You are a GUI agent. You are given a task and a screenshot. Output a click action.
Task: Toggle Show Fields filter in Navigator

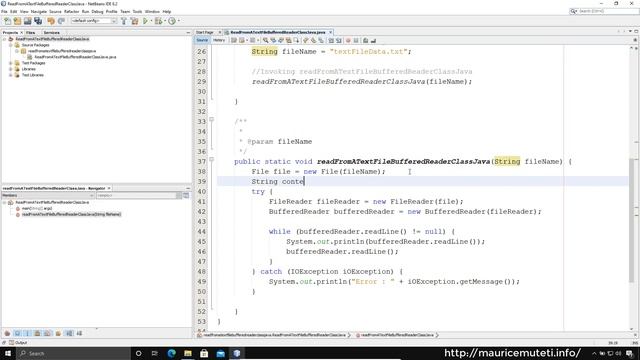pos(17,333)
